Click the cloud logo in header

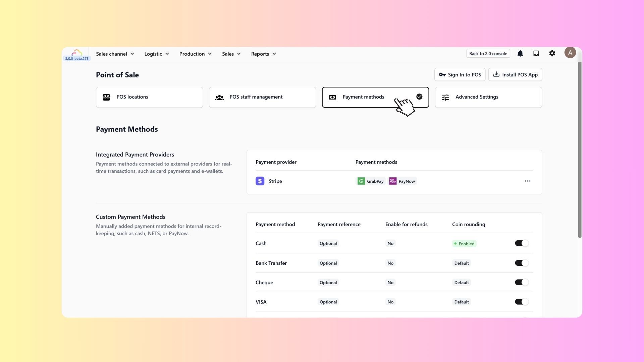[x=77, y=53]
